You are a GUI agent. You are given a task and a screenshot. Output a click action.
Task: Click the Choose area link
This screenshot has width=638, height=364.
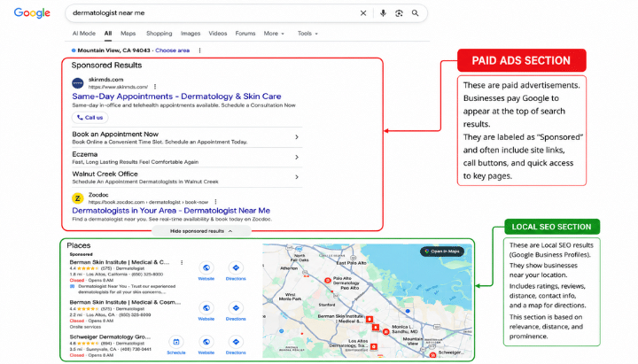pos(173,50)
